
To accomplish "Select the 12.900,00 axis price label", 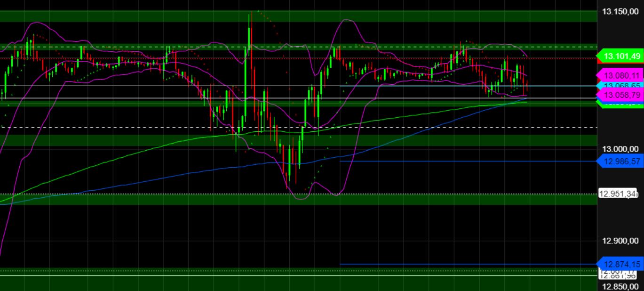I will (x=620, y=241).
